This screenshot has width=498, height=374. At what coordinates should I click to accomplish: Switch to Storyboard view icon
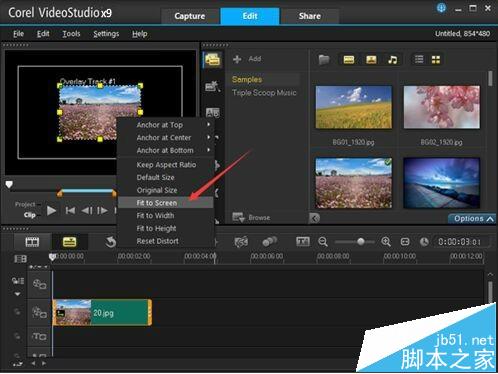(32, 242)
